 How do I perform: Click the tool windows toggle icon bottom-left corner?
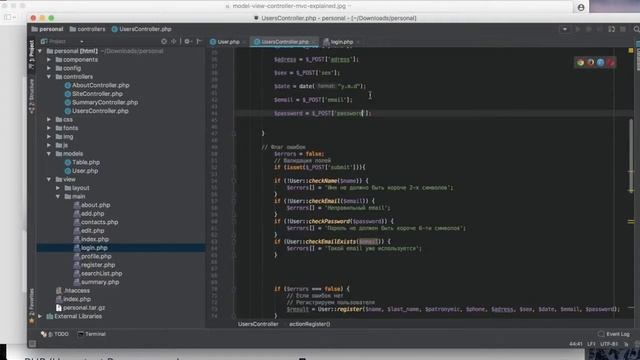[32, 344]
